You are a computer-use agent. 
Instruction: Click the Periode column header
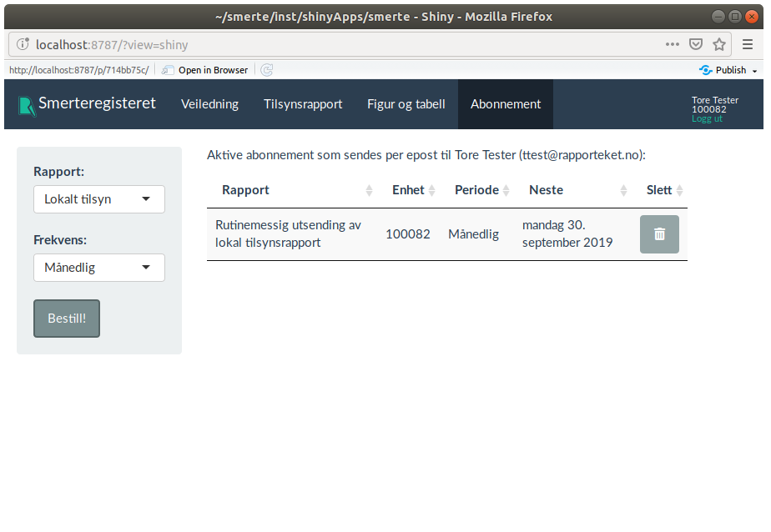[x=476, y=190]
